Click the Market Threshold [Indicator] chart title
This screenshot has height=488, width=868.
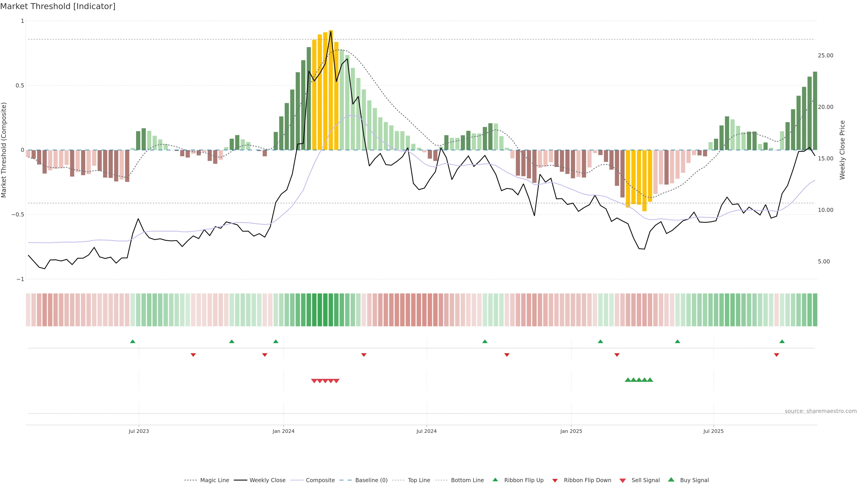click(x=58, y=6)
